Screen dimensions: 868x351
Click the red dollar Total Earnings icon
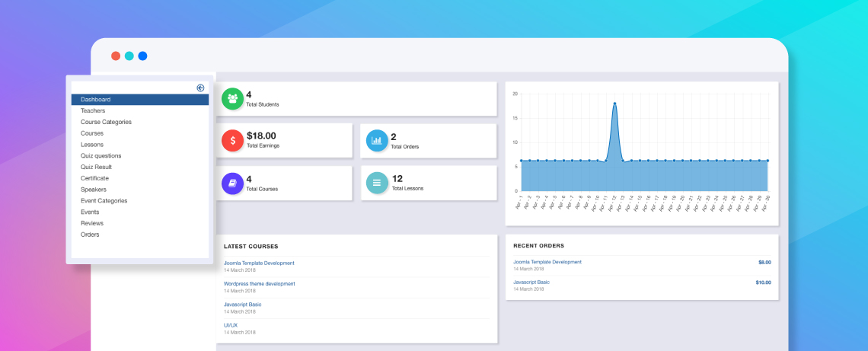(x=232, y=141)
